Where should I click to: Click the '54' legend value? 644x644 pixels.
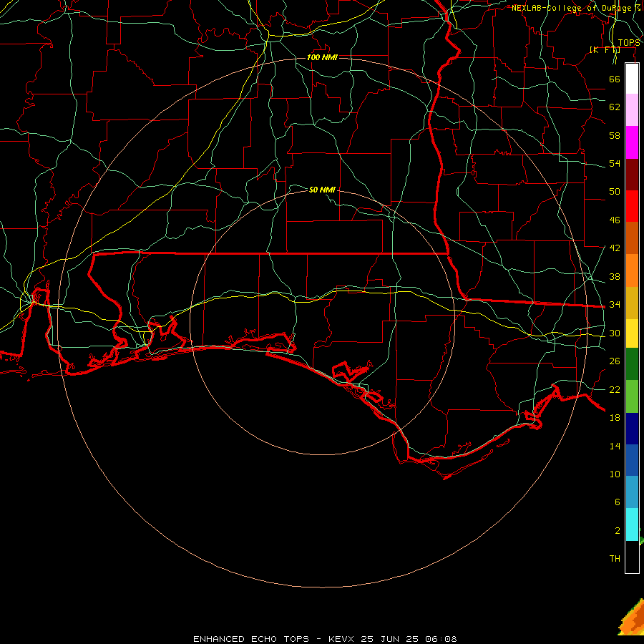click(x=615, y=163)
